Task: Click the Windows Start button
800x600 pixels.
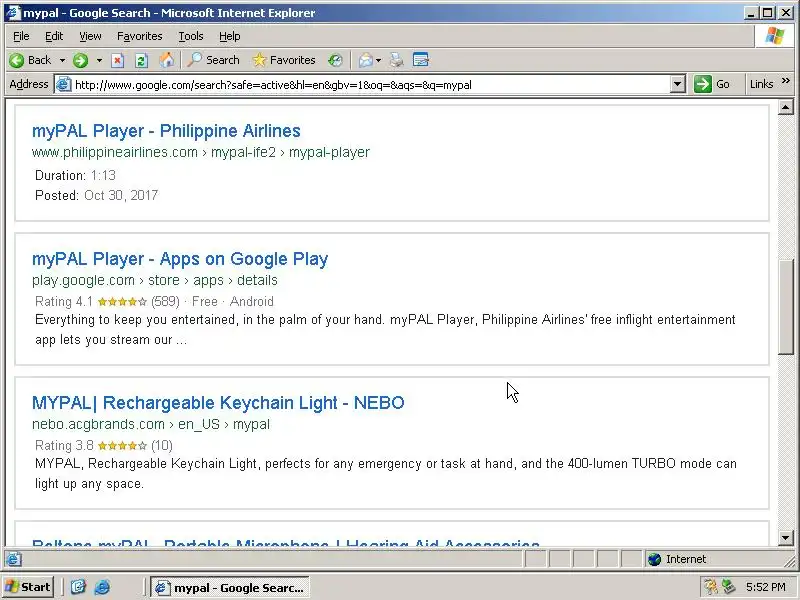Action: click(x=28, y=587)
